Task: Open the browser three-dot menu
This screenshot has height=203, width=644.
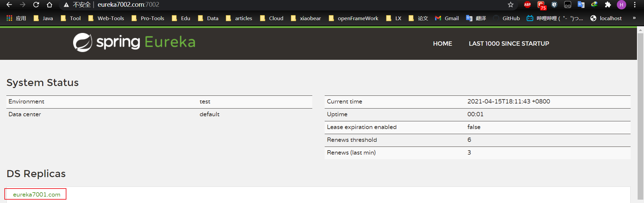Action: coord(635,5)
